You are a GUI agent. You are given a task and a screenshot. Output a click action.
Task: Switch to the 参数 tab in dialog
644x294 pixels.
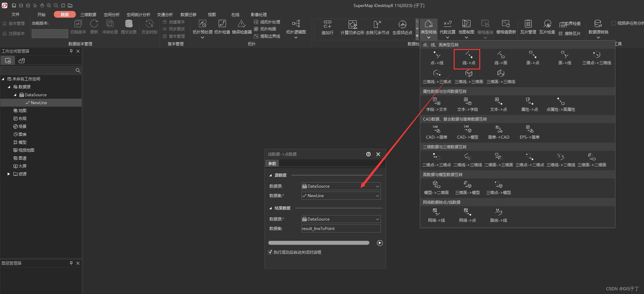[x=272, y=164]
